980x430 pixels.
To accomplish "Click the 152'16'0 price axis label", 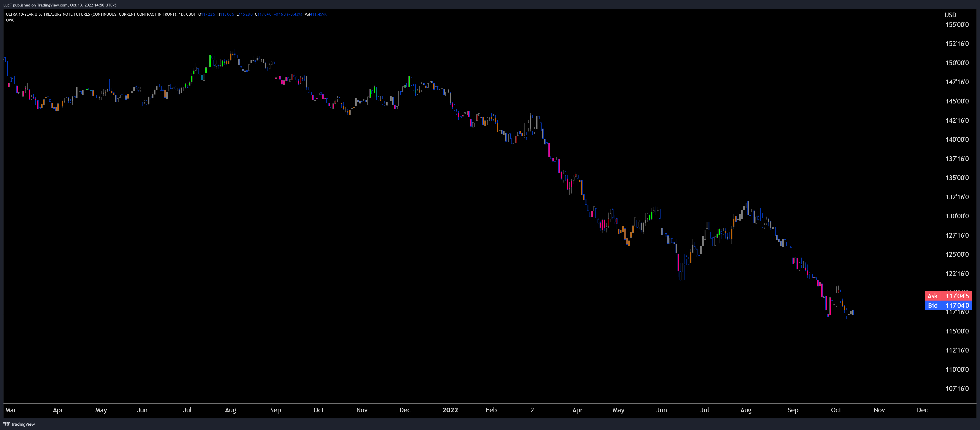I will 957,44.
